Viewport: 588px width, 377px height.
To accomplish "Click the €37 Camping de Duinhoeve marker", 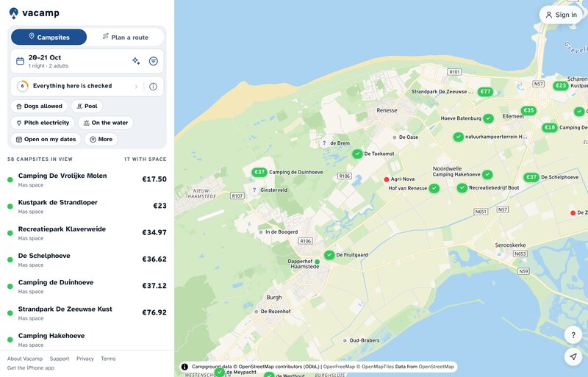I will point(259,172).
